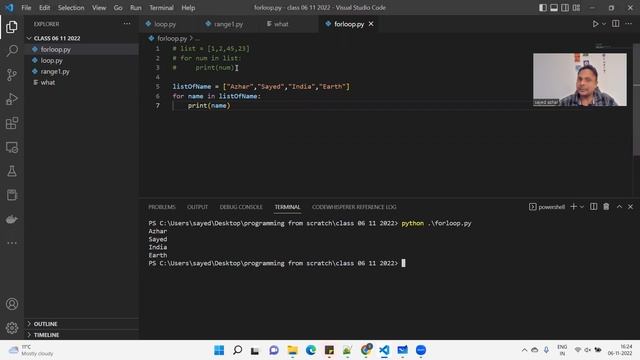Open the File menu
640x360 pixels.
tap(26, 8)
